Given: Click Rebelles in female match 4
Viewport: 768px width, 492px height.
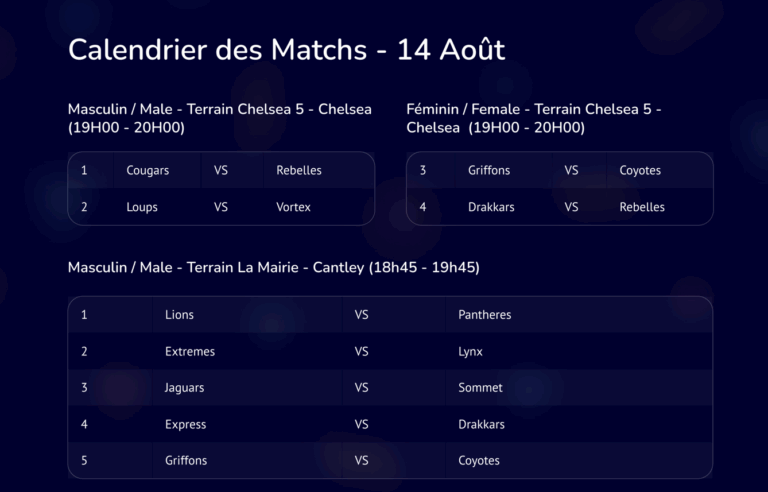Looking at the screenshot, I should [x=642, y=207].
